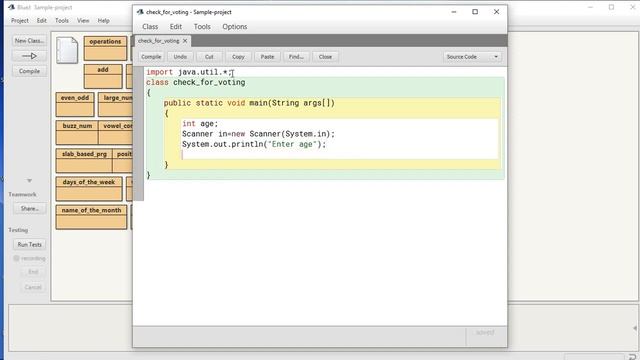640x360 pixels.
Task: Select the large_num class box
Action: pos(116,104)
